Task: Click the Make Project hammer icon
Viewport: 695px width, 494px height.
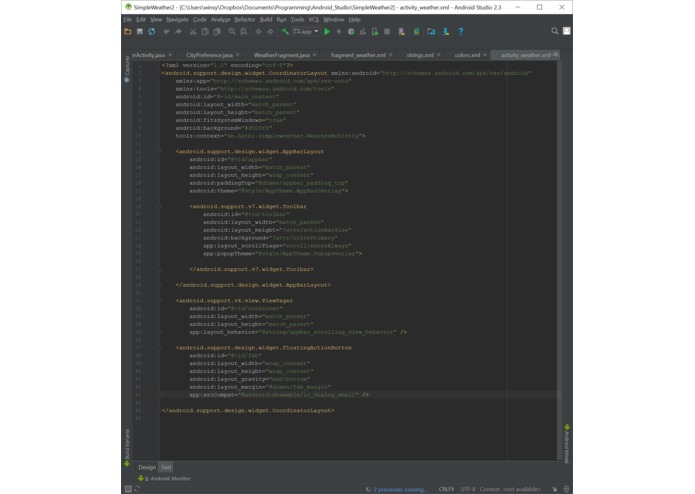Action: pos(285,31)
